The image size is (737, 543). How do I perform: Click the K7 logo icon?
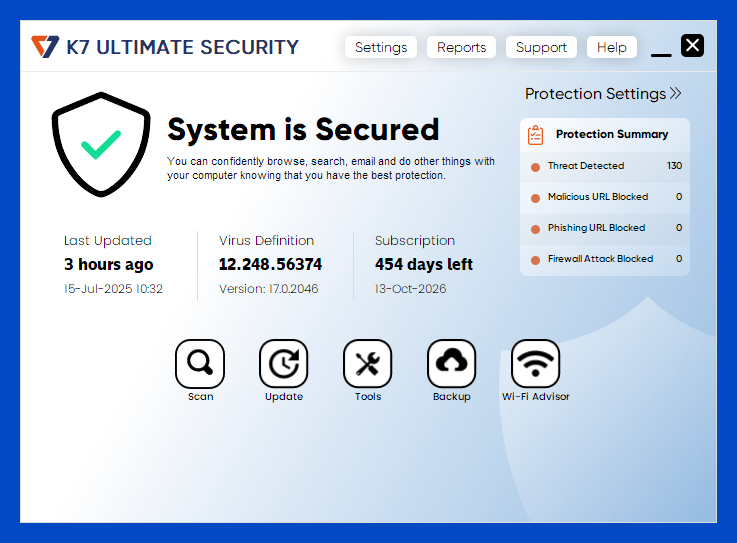[45, 47]
